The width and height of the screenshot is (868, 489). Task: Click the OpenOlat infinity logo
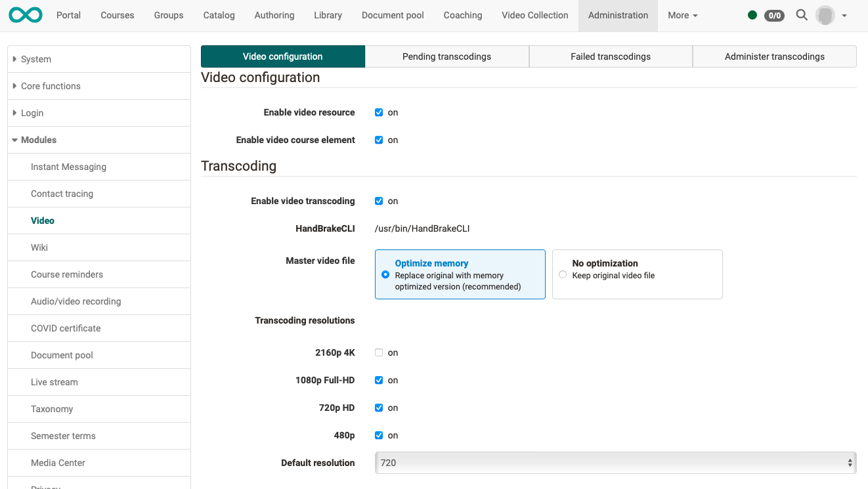24,14
